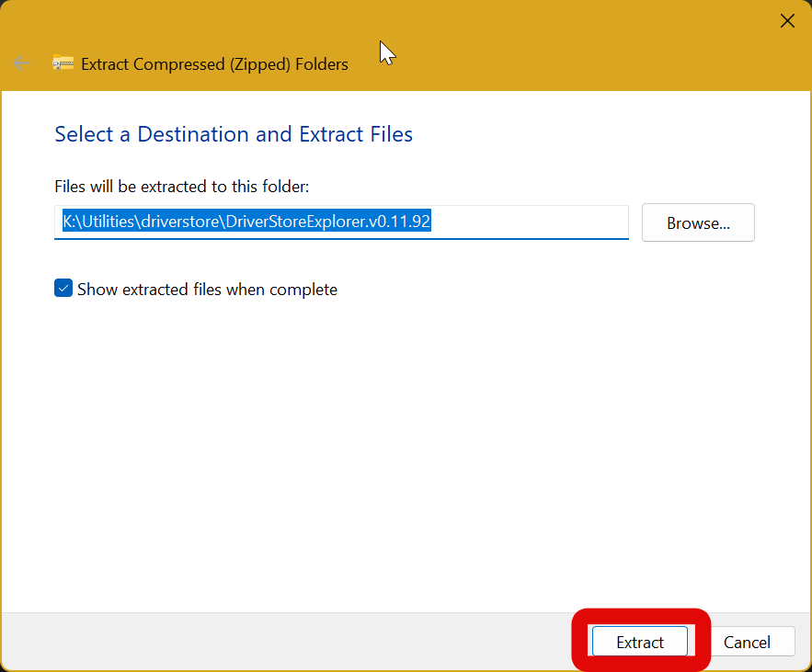Screen dimensions: 812x672
Task: Click the "Show extracted files when complete" label
Action: click(x=207, y=290)
